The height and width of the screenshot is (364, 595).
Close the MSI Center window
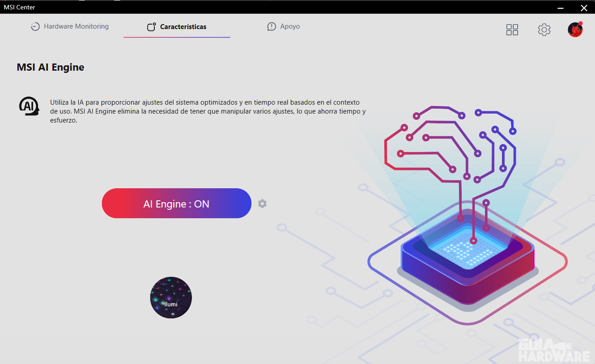pos(584,7)
